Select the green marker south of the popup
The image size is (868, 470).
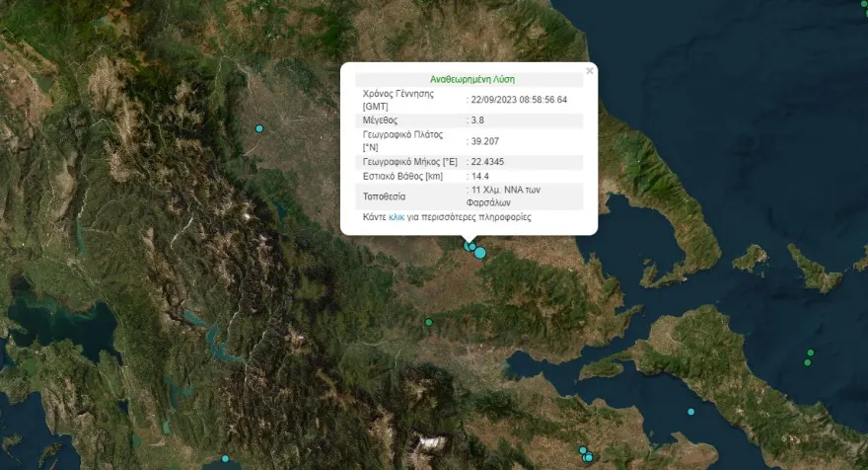429,322
